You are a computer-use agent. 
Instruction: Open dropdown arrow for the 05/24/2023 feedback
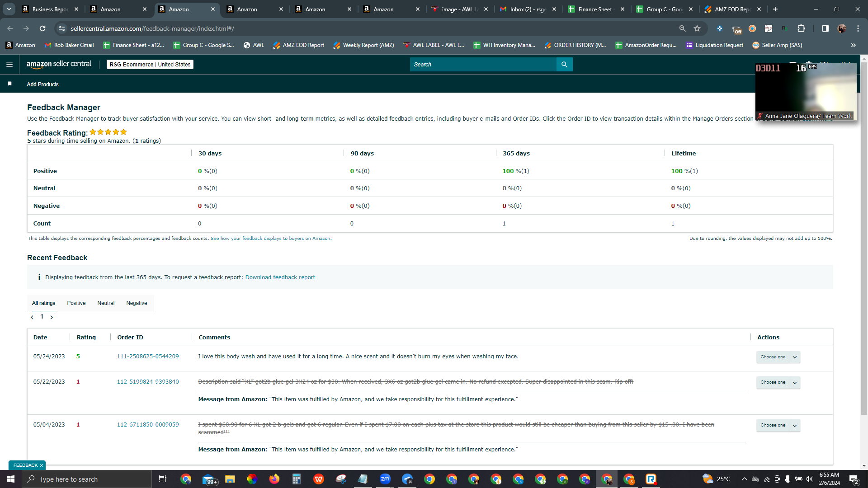[x=795, y=357]
